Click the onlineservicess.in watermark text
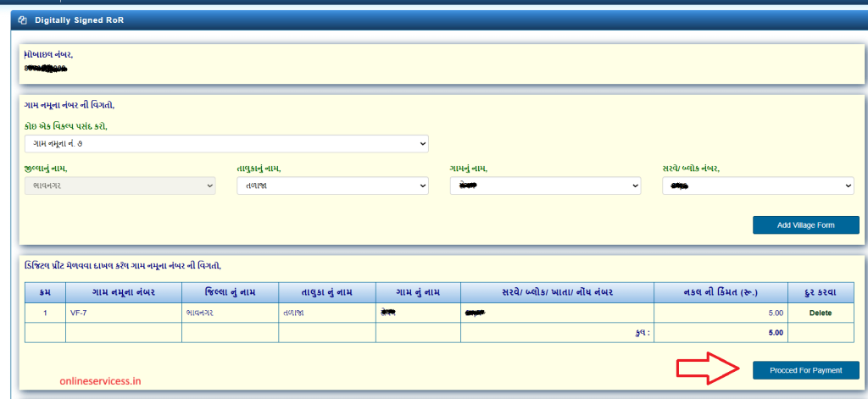Viewport: 868px width, 399px height. (100, 381)
